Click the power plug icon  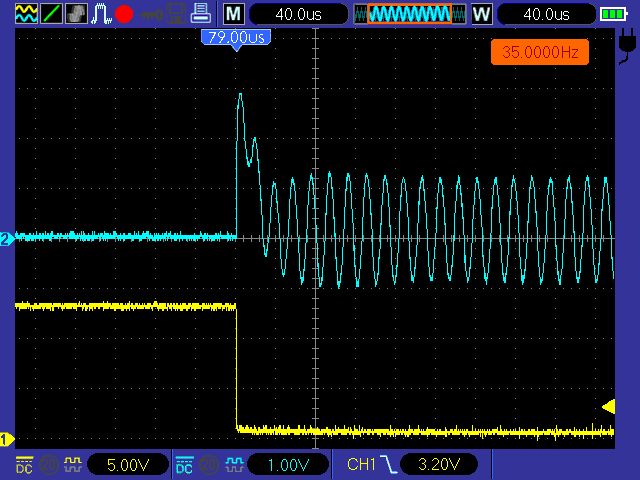628,45
